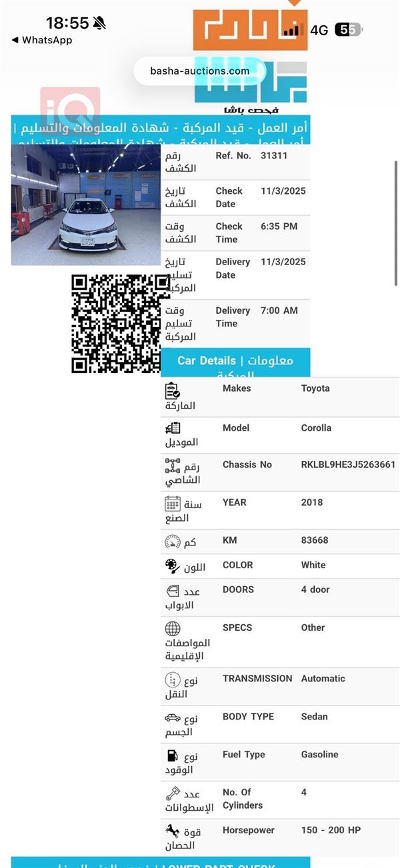Tap the chassis number RKLBL9HE3J5263661
The width and height of the screenshot is (400, 868).
pyautogui.click(x=348, y=464)
